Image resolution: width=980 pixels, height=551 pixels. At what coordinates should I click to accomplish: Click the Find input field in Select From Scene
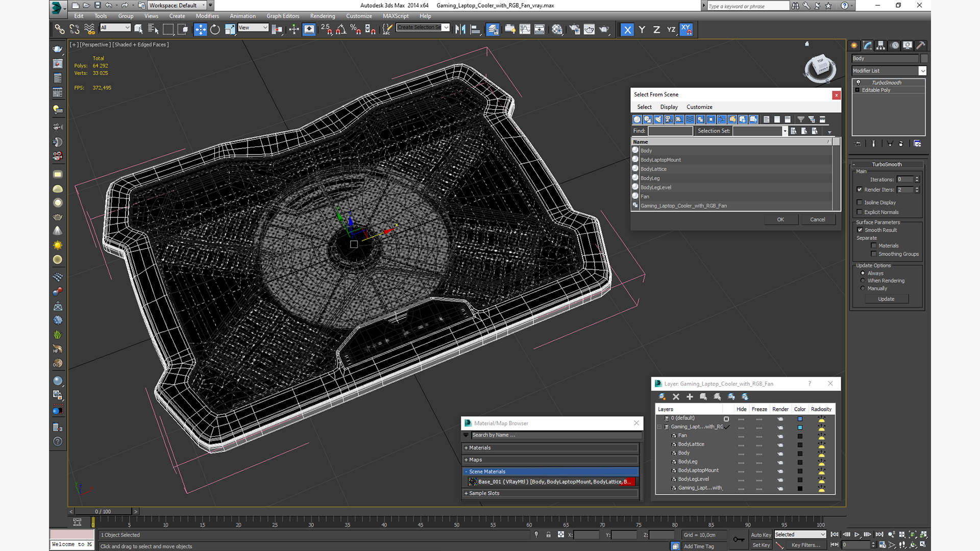coord(670,131)
